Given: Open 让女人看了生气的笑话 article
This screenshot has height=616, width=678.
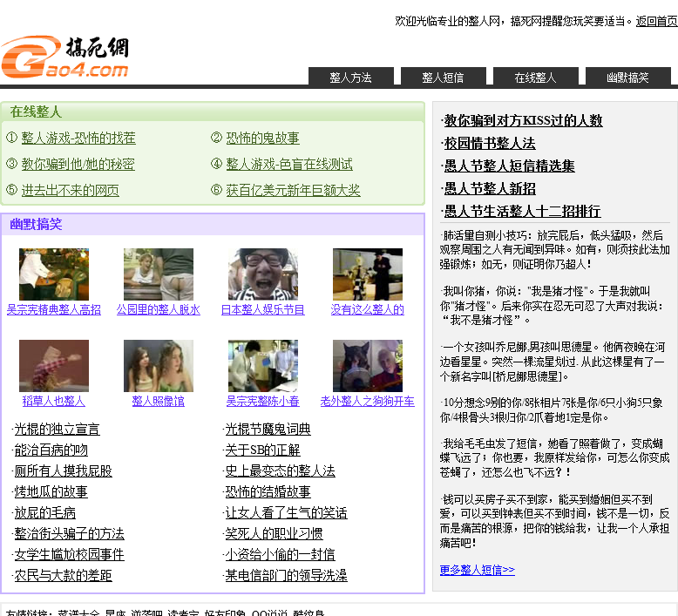Looking at the screenshot, I should point(286,512).
